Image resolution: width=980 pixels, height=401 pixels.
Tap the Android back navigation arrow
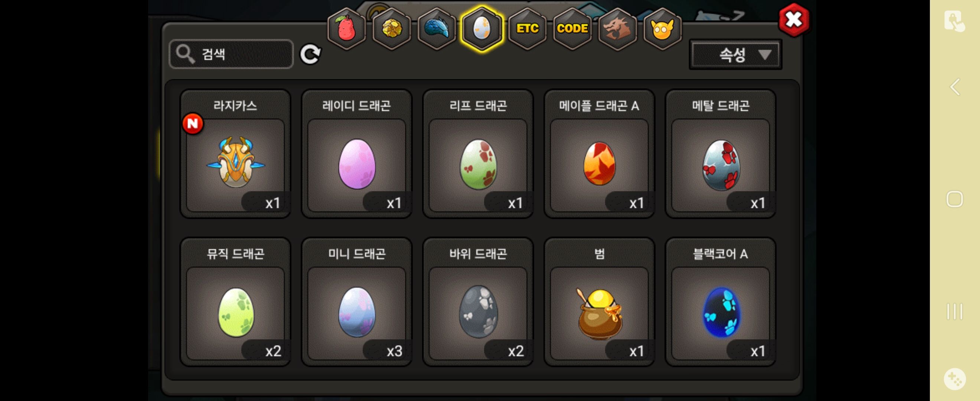click(x=954, y=87)
